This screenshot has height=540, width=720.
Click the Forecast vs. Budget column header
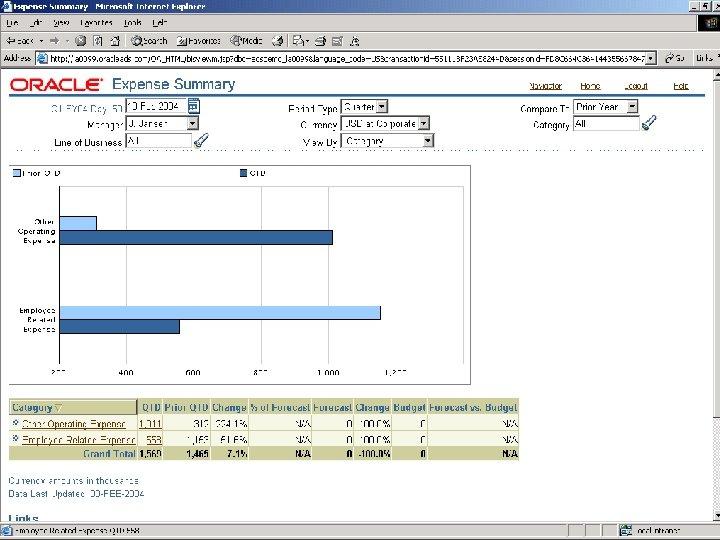(x=473, y=407)
